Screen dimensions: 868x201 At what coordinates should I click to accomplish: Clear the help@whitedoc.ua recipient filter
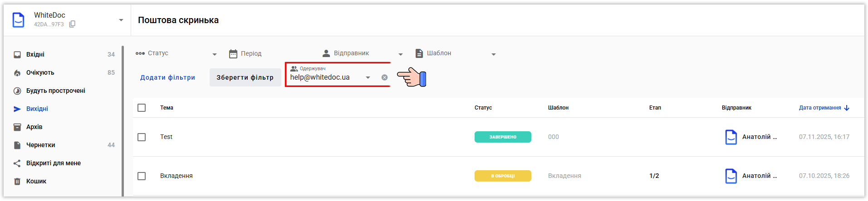[384, 77]
